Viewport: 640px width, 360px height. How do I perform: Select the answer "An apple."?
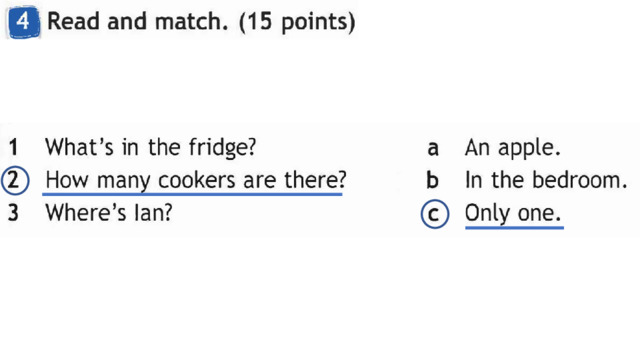point(513,148)
